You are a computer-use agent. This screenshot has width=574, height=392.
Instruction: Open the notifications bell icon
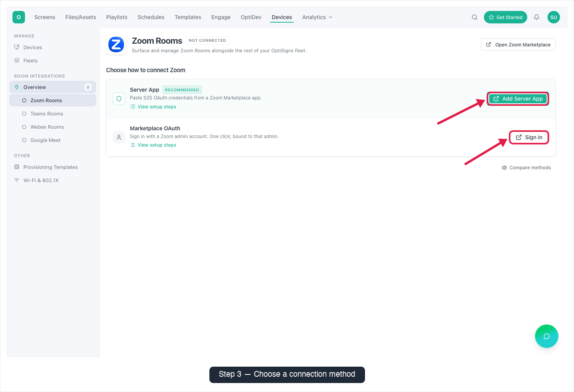pyautogui.click(x=537, y=17)
